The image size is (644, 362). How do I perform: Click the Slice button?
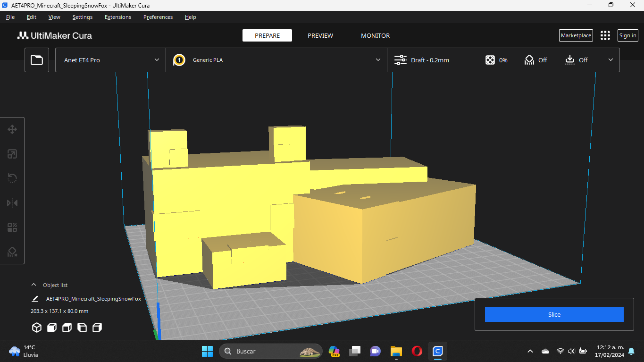tap(554, 314)
